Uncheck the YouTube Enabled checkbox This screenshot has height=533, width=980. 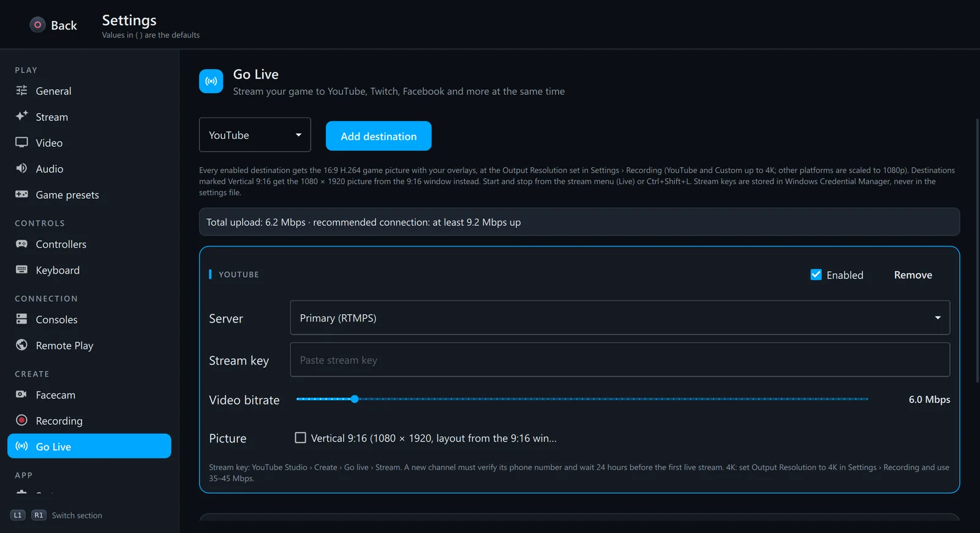point(816,275)
